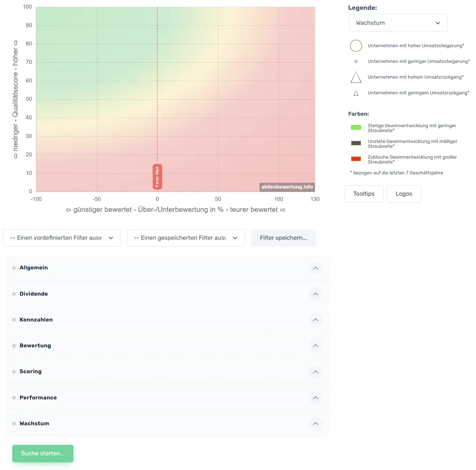The width and height of the screenshot is (476, 470).
Task: Collapse the Dividende section chevron
Action: (x=315, y=294)
